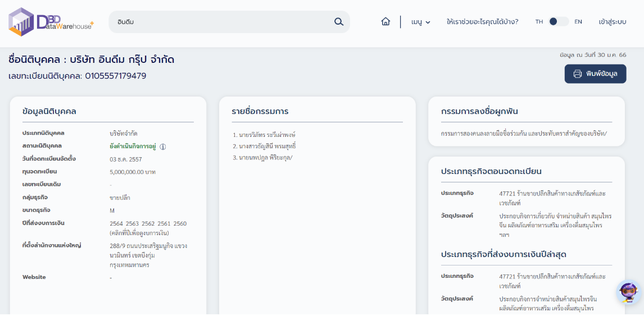
Task: Open ให้เราช่วยอะไรคุณได้บ้าง? help link
Action: [x=482, y=22]
